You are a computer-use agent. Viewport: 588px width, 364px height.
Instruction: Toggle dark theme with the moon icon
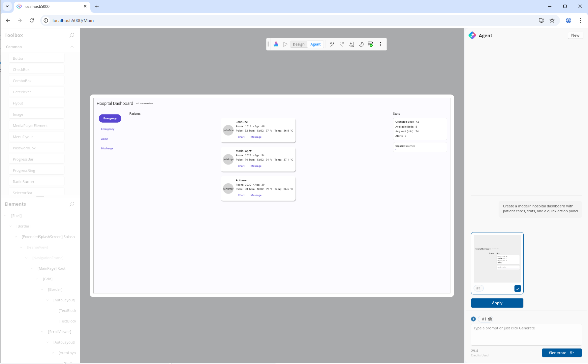[361, 44]
